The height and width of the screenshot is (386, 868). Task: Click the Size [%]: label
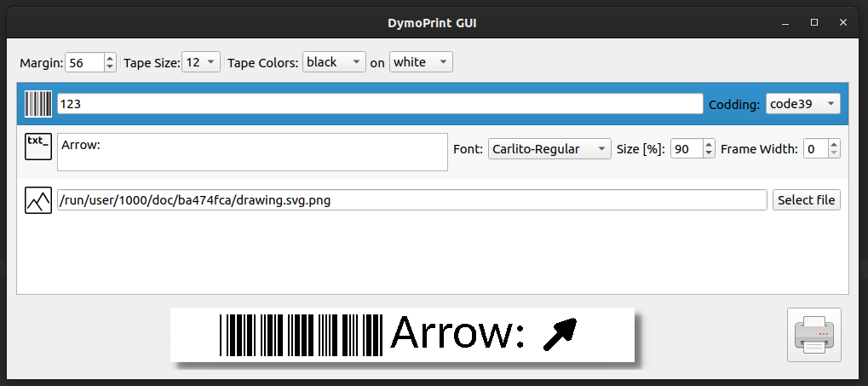[641, 149]
